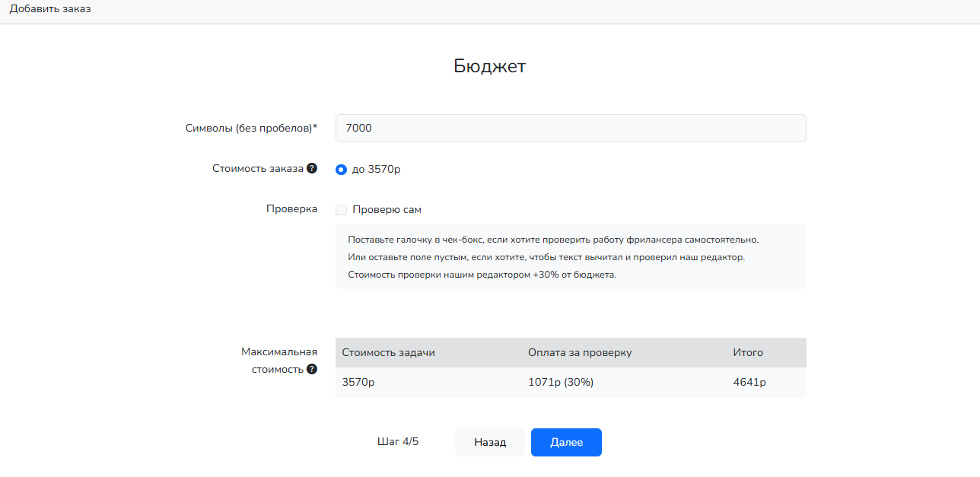
Task: Click the 'Стоимость заказа' label text
Action: 257,169
